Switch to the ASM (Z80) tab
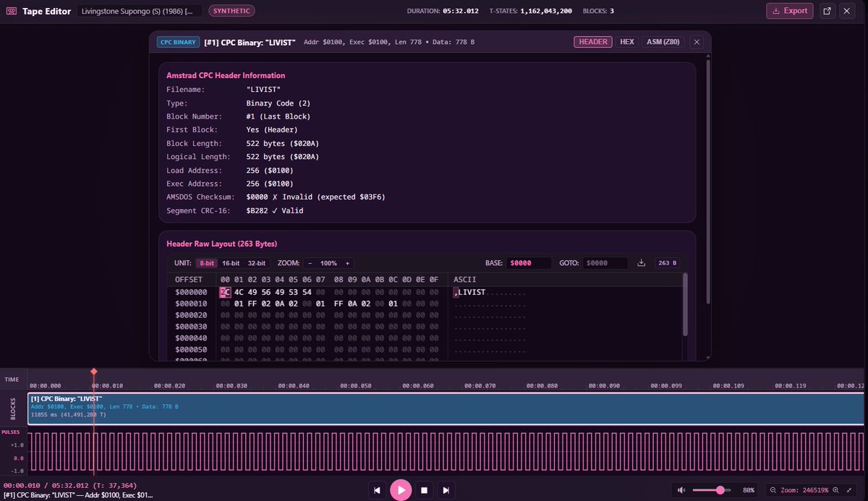The width and height of the screenshot is (868, 501). pyautogui.click(x=664, y=42)
